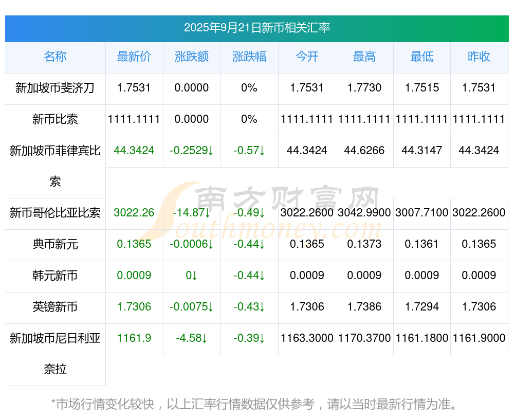This screenshot has height=420, width=514.
Task: Click change amount -0.2529↓
Action: (x=192, y=151)
